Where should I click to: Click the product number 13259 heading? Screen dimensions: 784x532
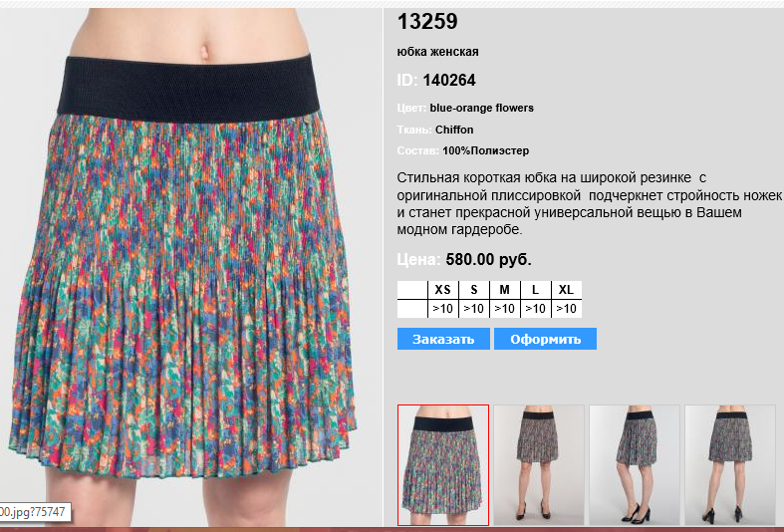(x=427, y=22)
